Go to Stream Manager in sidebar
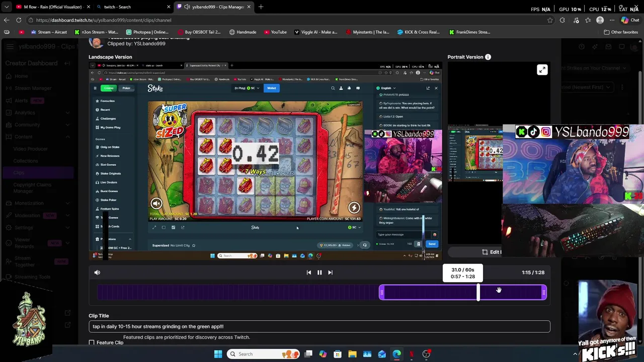The width and height of the screenshot is (644, 362). pyautogui.click(x=33, y=88)
